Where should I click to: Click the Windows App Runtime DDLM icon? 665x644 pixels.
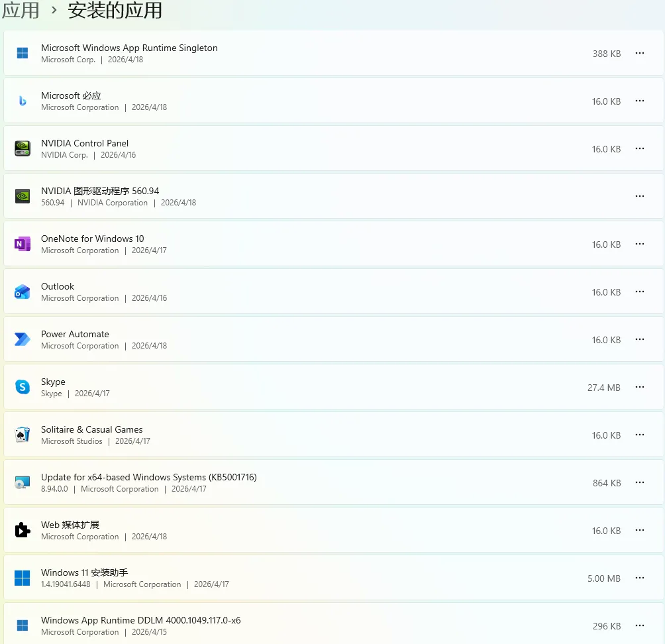click(22, 625)
